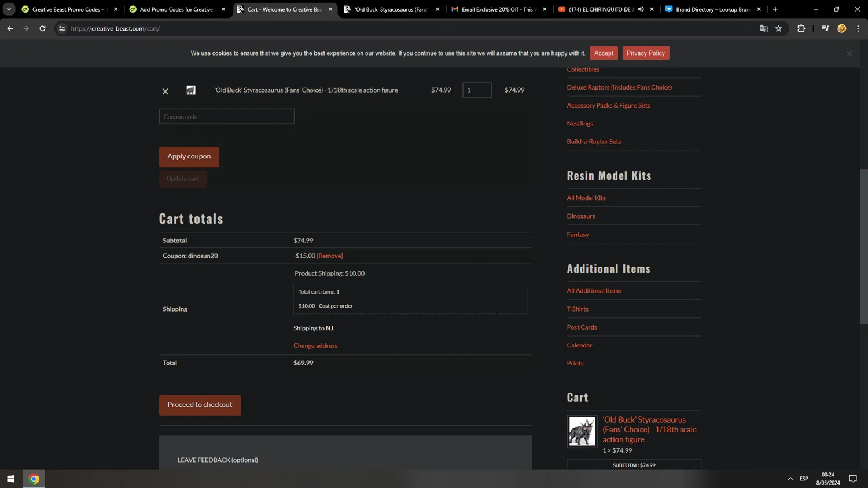The image size is (868, 488).
Task: Click the quantity input for Styracosaurus
Action: (477, 90)
